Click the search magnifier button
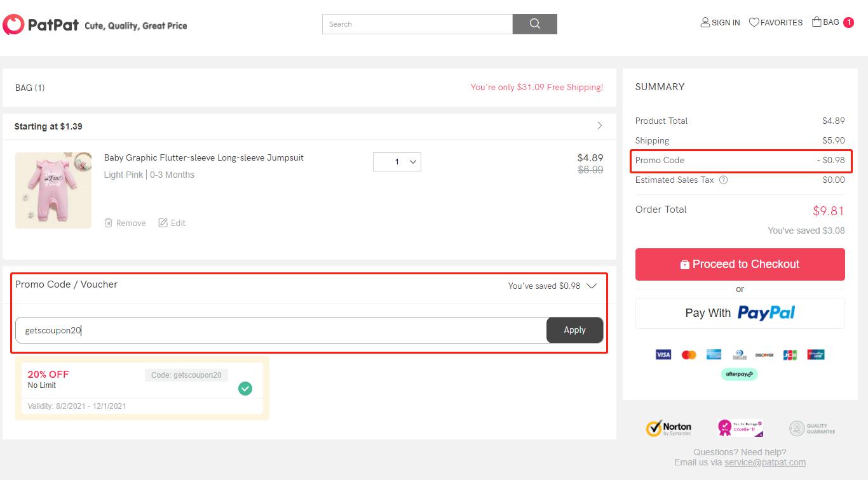This screenshot has width=868, height=480. pyautogui.click(x=535, y=24)
